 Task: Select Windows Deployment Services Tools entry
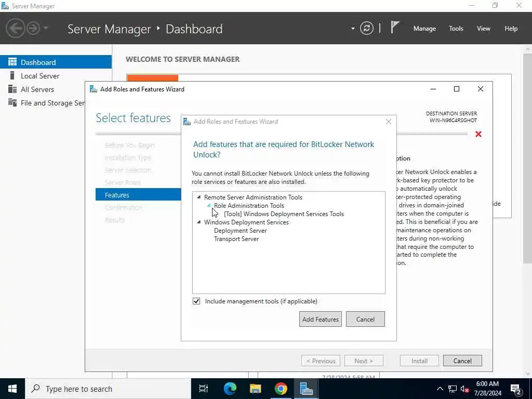click(x=284, y=214)
